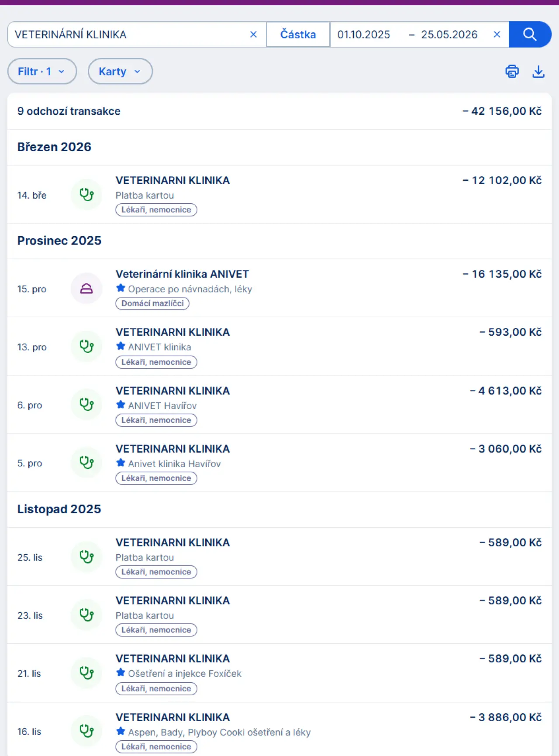Screen dimensions: 559x756
Task: Click pet category icon for ANIVET transaction
Action: click(86, 289)
